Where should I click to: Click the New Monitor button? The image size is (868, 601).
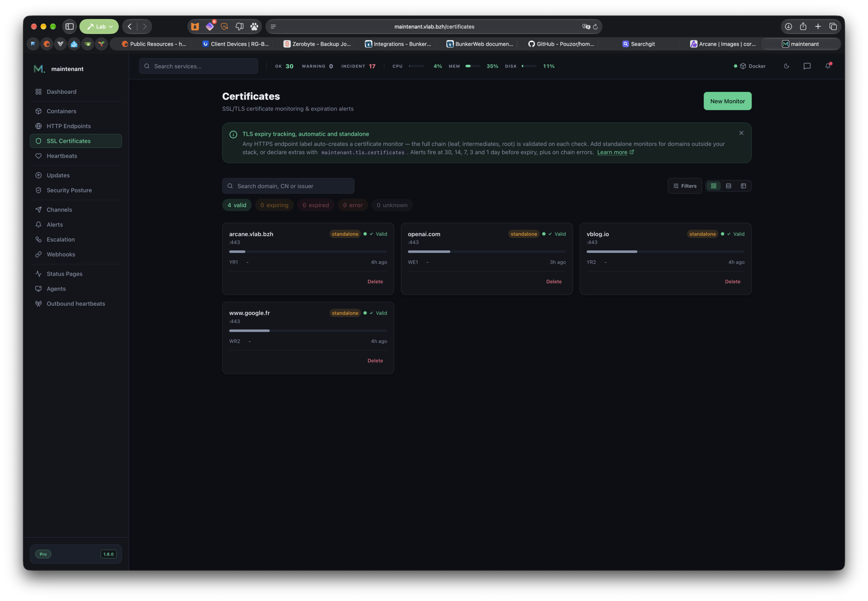[x=727, y=101]
